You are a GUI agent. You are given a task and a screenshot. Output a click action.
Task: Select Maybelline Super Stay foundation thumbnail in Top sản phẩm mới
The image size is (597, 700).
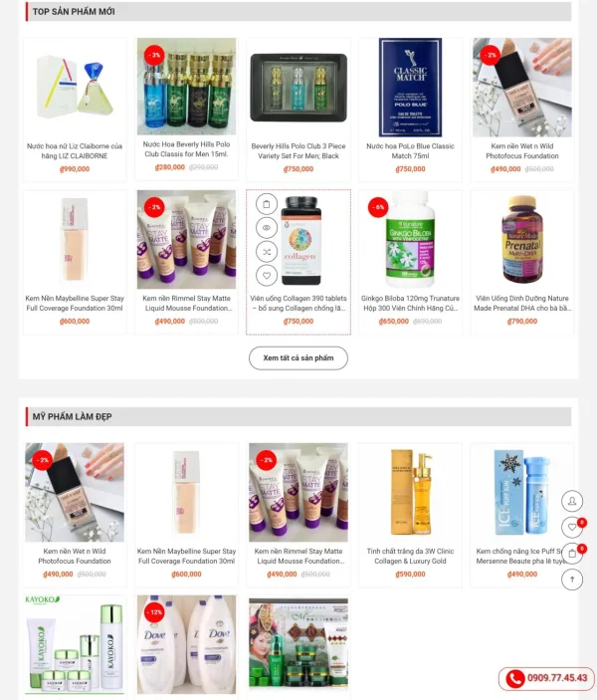75,240
